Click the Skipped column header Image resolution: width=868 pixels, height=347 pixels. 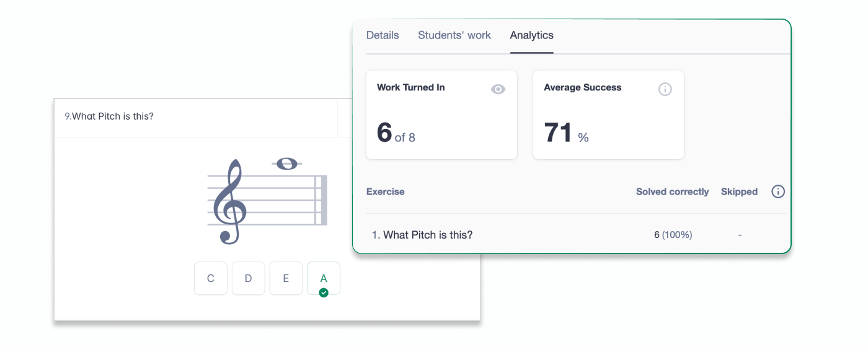tap(739, 192)
